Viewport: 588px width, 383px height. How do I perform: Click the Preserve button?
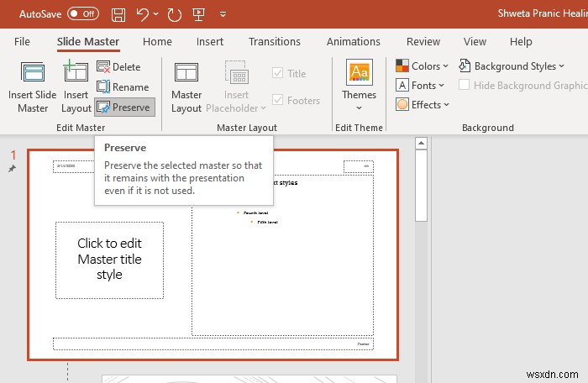(x=123, y=108)
